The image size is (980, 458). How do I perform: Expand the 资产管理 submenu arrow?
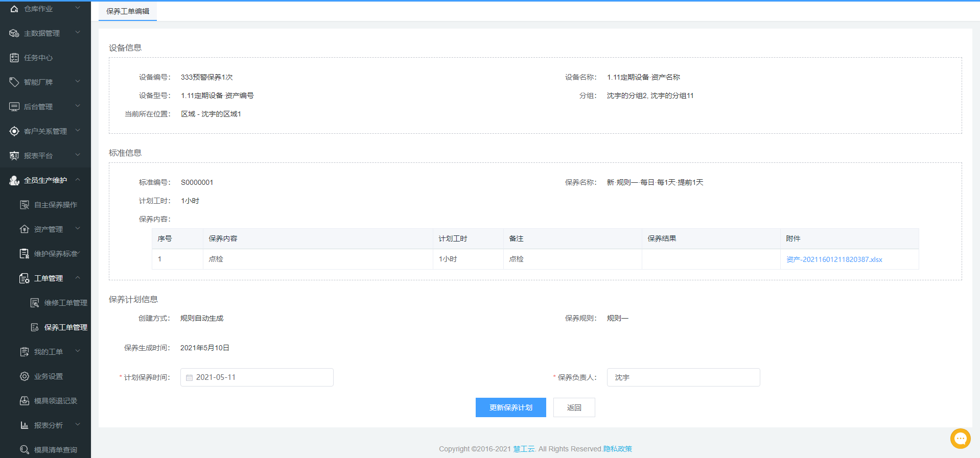(x=78, y=229)
